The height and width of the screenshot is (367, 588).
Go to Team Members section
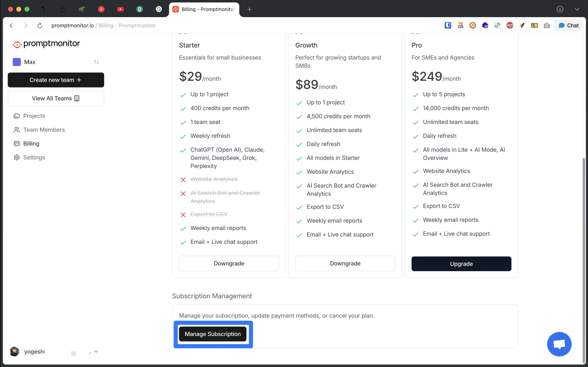coord(44,130)
